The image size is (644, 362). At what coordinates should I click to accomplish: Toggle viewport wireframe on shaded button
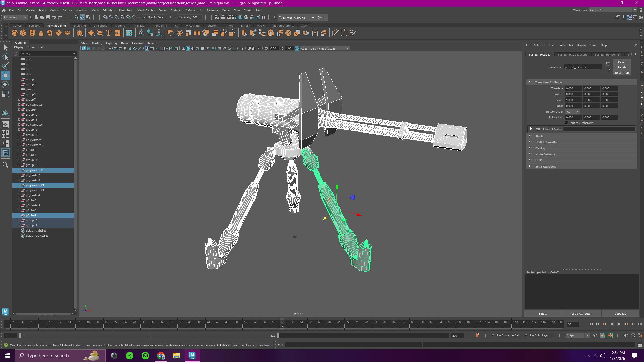198,48
